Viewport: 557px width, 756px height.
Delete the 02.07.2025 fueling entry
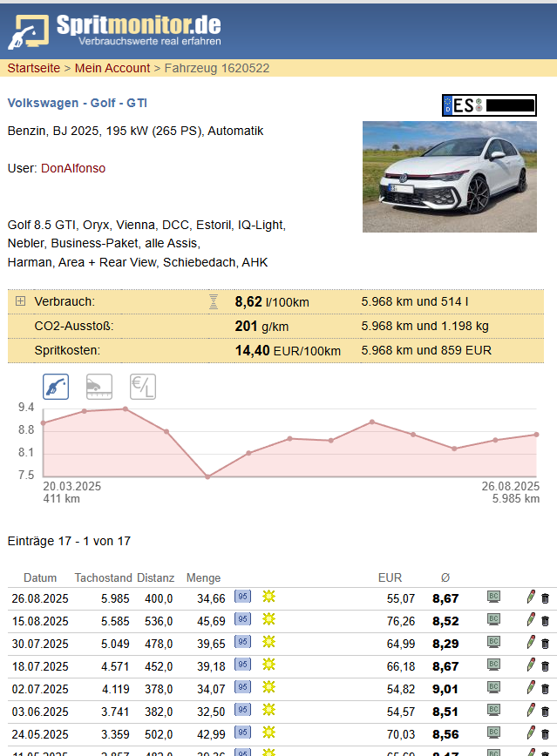545,689
